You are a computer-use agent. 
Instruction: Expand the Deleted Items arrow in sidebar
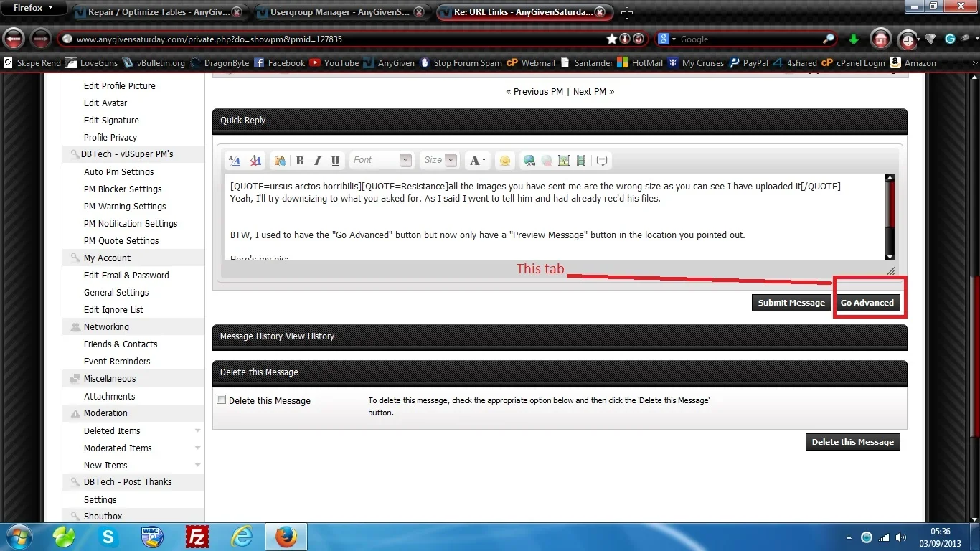(197, 431)
